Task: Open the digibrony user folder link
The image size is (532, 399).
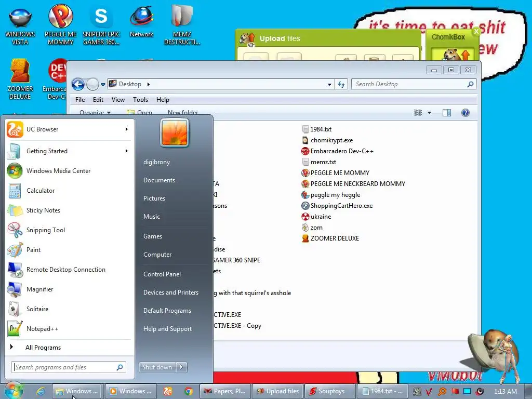Action: coord(156,162)
